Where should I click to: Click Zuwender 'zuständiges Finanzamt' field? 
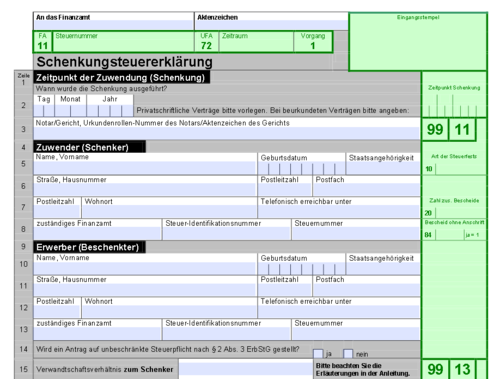pyautogui.click(x=97, y=233)
